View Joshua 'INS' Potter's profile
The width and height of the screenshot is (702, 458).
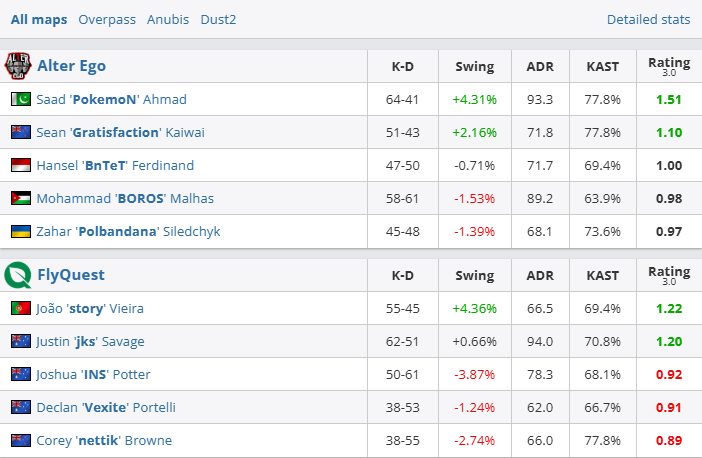pyautogui.click(x=92, y=374)
